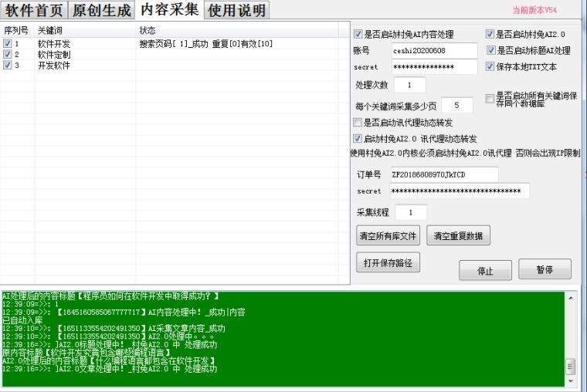Viewport: 587px width, 392px height.
Task: Click the log panel scrollbar thumb
Action: pos(571,366)
